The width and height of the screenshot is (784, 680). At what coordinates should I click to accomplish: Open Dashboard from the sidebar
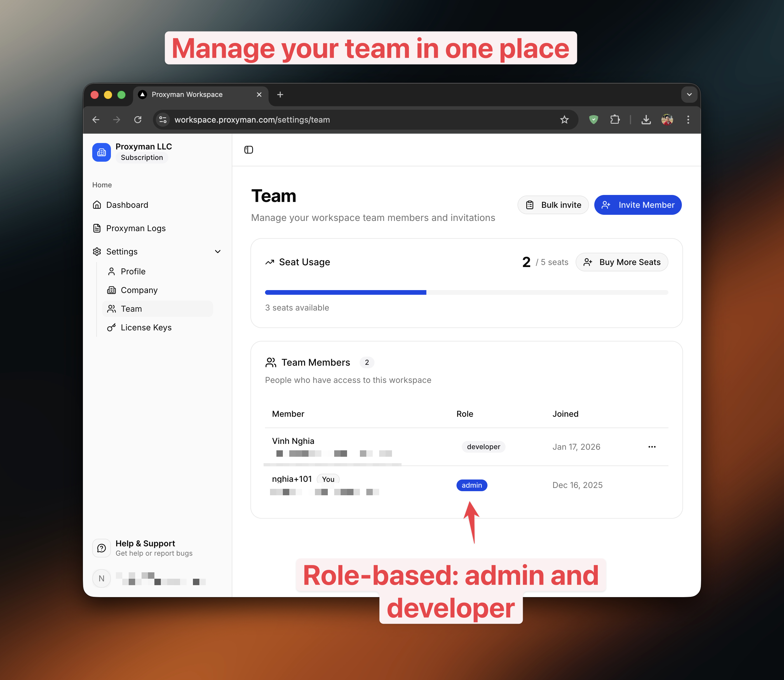point(127,205)
